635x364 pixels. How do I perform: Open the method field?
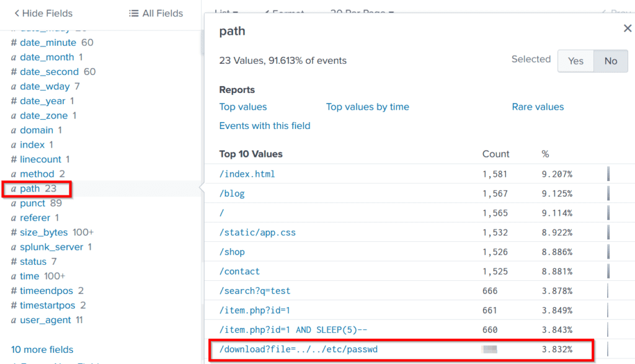pyautogui.click(x=37, y=174)
